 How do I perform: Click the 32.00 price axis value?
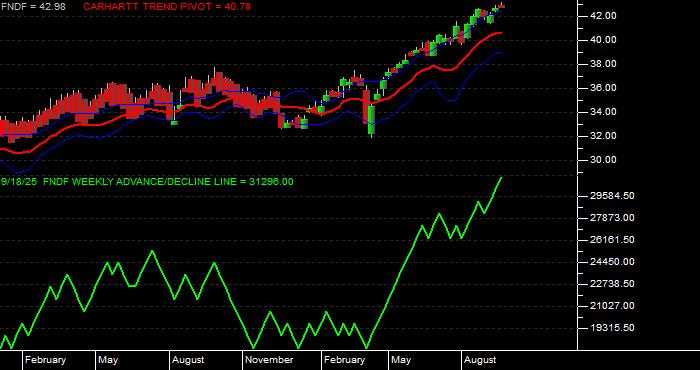pyautogui.click(x=603, y=136)
